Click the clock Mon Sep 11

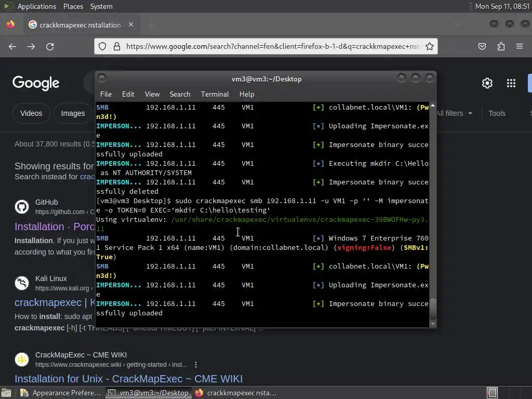tap(502, 6)
